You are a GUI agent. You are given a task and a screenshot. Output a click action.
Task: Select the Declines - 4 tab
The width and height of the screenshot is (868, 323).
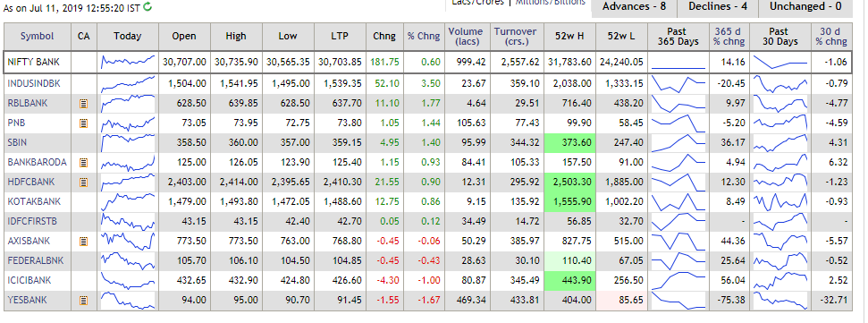click(718, 7)
